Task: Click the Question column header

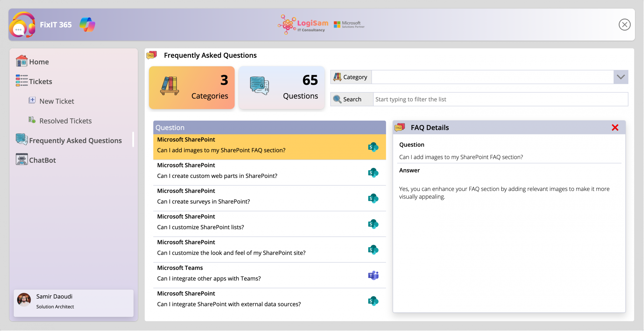Action: (269, 127)
